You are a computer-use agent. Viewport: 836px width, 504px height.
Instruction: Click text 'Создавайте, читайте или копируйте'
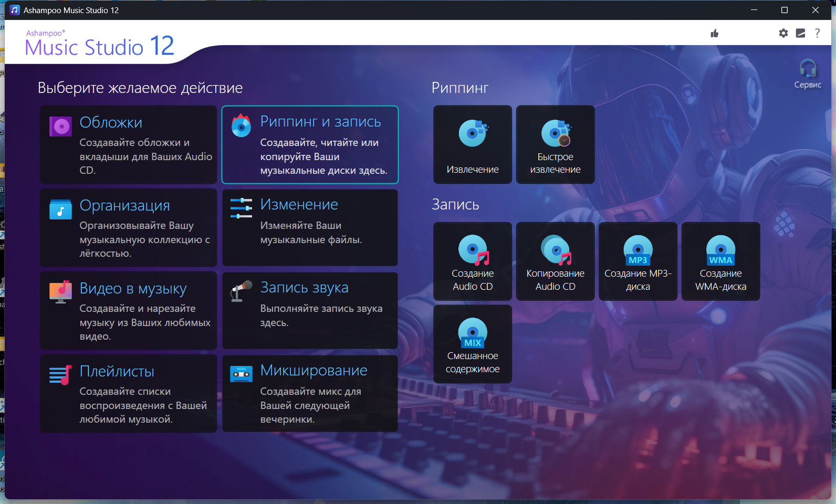pyautogui.click(x=323, y=156)
